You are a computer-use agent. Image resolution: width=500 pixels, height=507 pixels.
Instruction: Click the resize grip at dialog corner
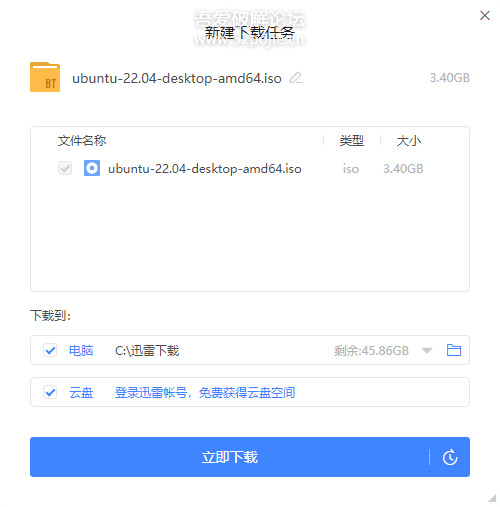pos(492,498)
